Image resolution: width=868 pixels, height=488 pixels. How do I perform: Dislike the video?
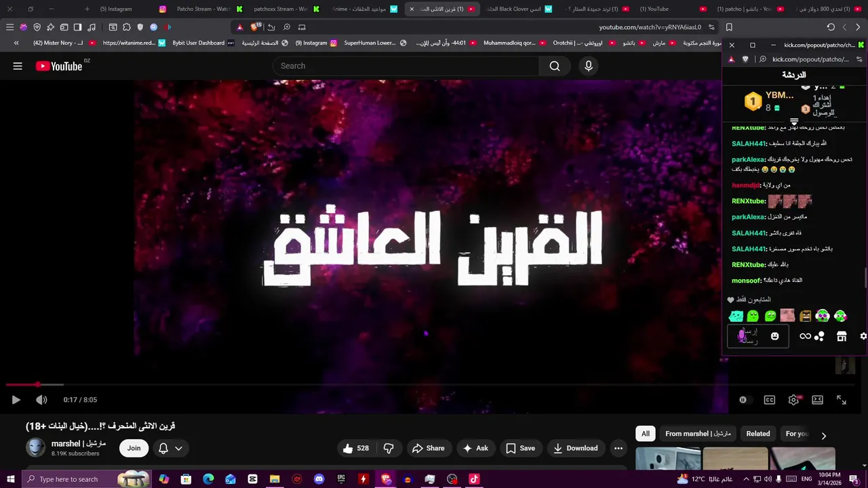pyautogui.click(x=389, y=448)
